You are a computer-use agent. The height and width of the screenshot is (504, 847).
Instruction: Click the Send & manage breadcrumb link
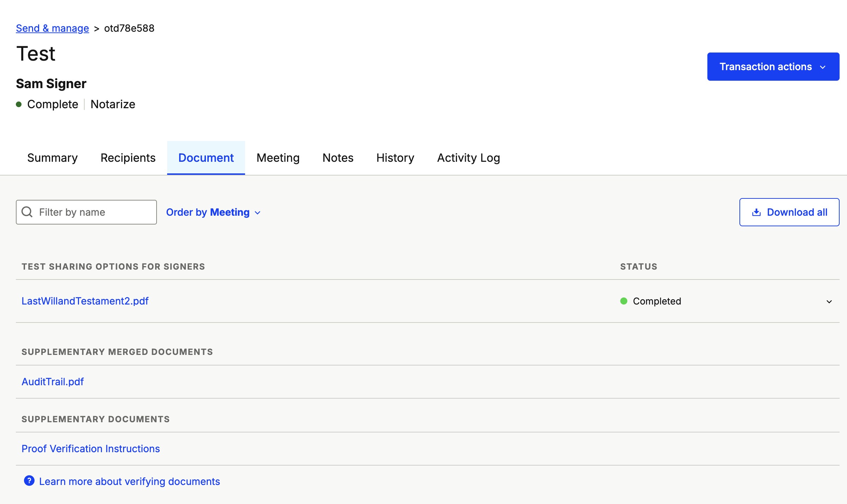(x=53, y=28)
